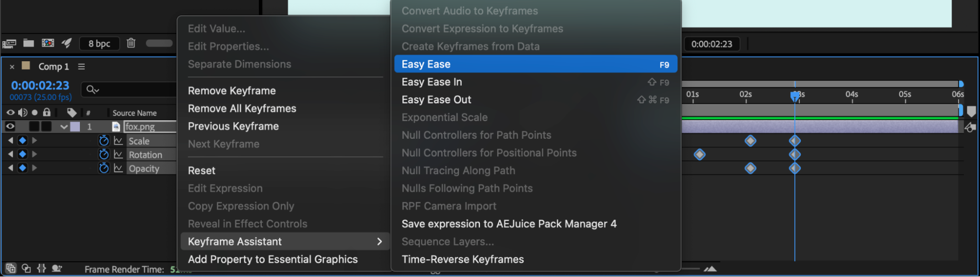Toggle keyframe diamond for Rotation property
The height and width of the screenshot is (277, 980).
point(22,154)
